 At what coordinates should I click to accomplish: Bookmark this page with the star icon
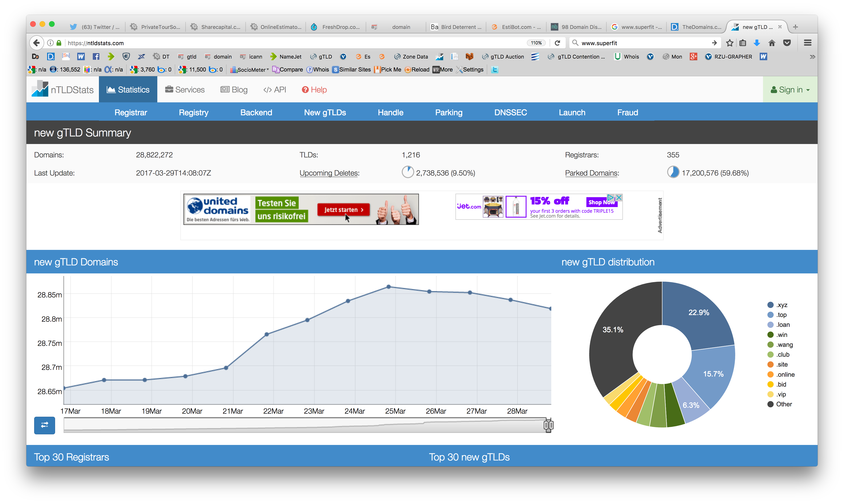[730, 43]
